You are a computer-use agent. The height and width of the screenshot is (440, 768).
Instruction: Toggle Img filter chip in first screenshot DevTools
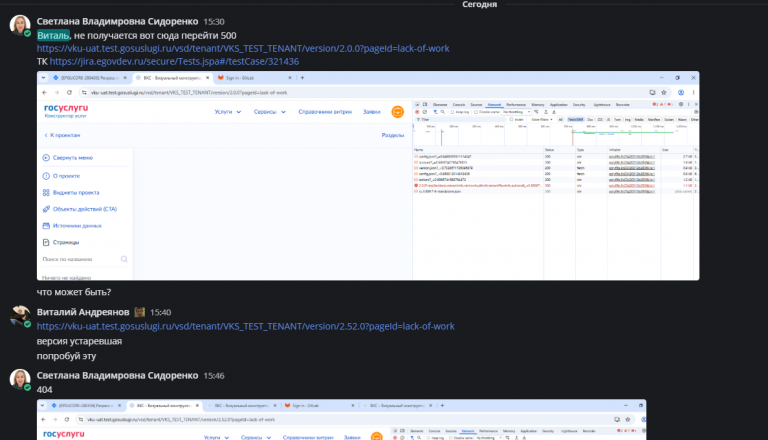click(x=627, y=120)
